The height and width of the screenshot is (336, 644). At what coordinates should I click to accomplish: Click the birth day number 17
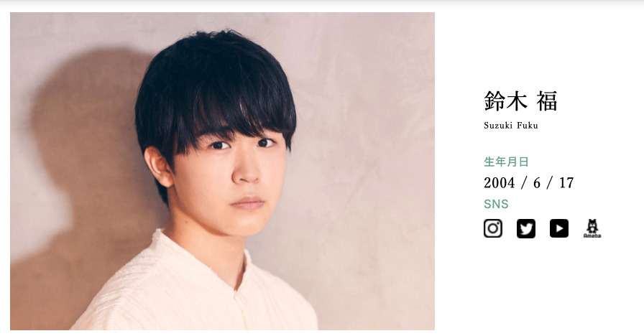566,183
